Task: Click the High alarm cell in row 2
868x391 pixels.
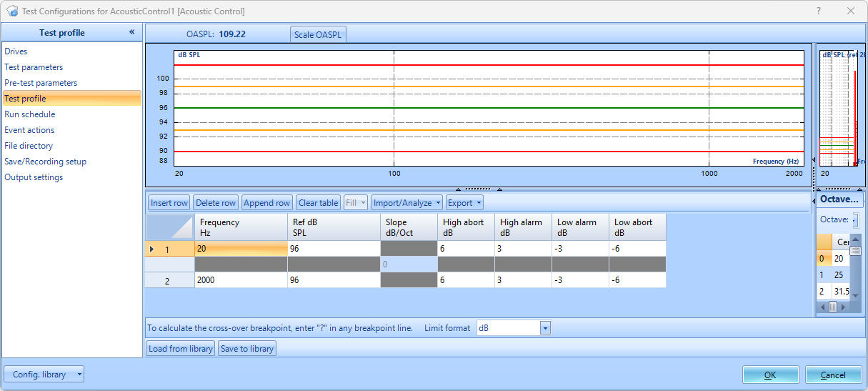Action: click(523, 280)
